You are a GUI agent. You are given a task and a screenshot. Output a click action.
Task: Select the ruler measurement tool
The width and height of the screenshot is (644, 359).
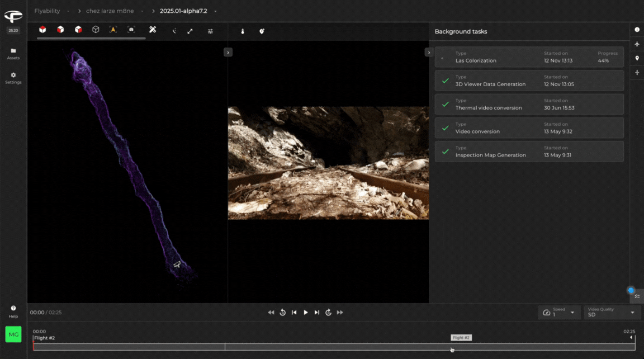click(153, 30)
